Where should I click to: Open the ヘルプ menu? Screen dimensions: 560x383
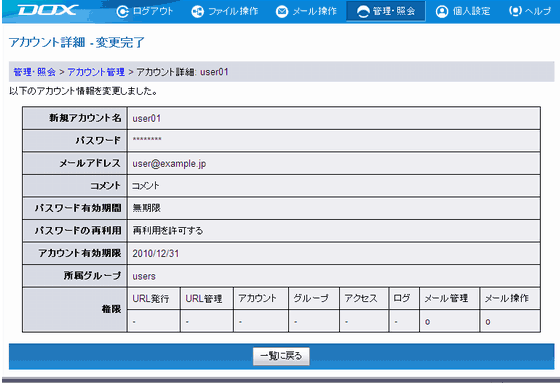coord(538,11)
